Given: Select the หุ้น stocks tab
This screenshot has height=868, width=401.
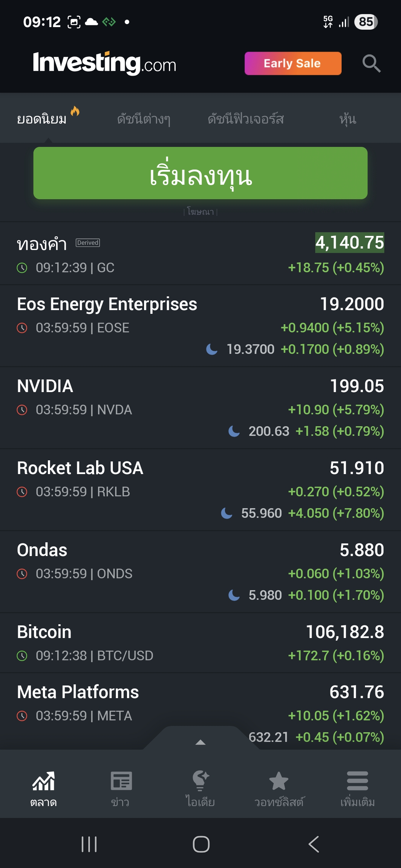Looking at the screenshot, I should point(348,119).
